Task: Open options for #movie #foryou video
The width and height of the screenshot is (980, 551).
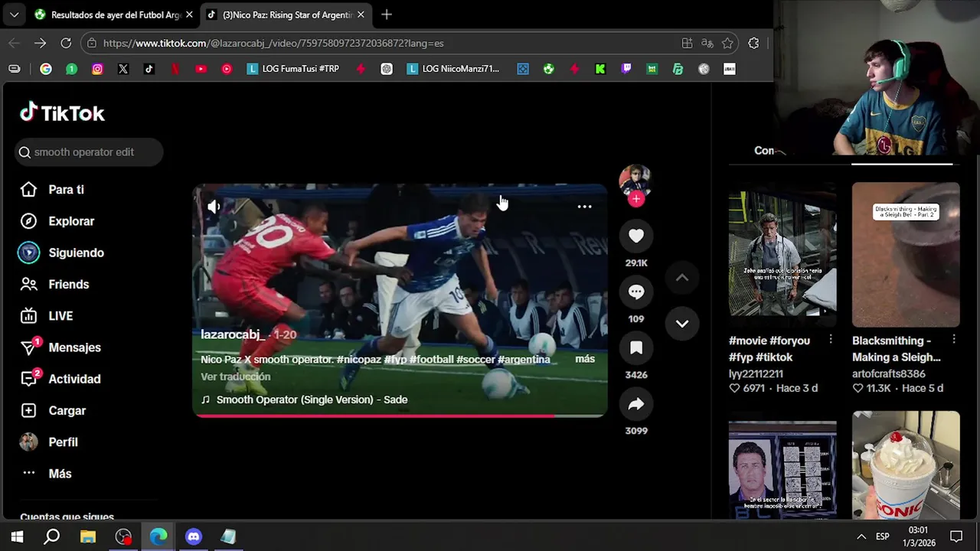Action: point(831,339)
